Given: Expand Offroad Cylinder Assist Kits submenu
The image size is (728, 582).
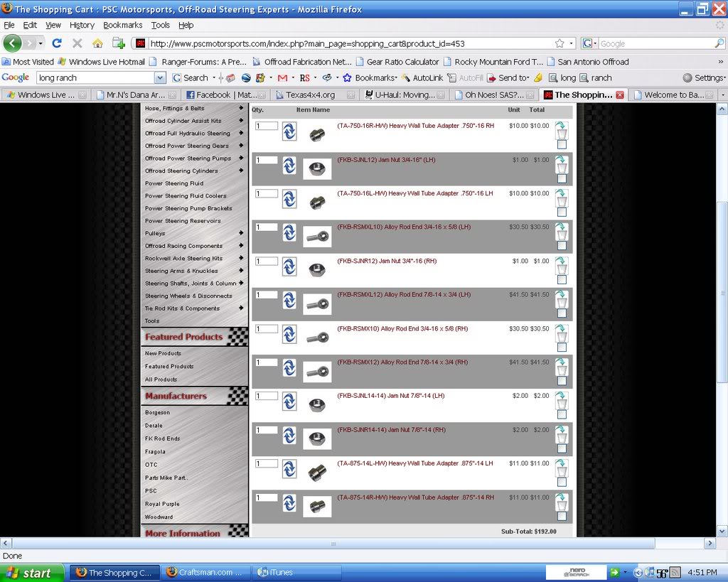Looking at the screenshot, I should pyautogui.click(x=241, y=120).
